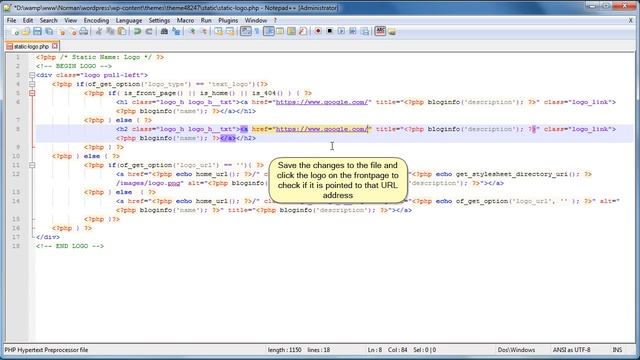The width and height of the screenshot is (640, 360).
Task: Open the Settings menu
Action: (159, 20)
